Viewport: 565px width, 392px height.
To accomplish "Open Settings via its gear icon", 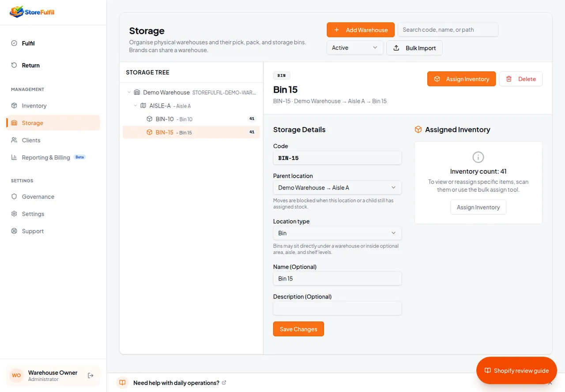I will tap(14, 214).
